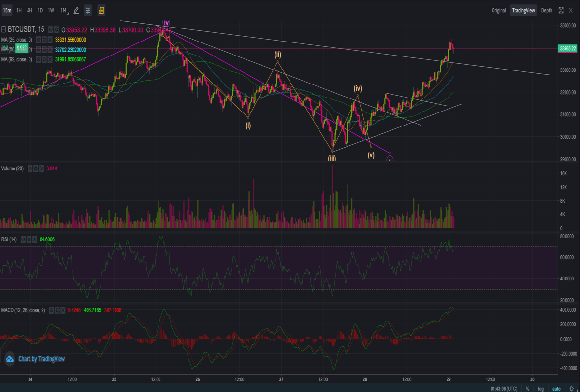Select the (i) wave label on chart

(248, 125)
